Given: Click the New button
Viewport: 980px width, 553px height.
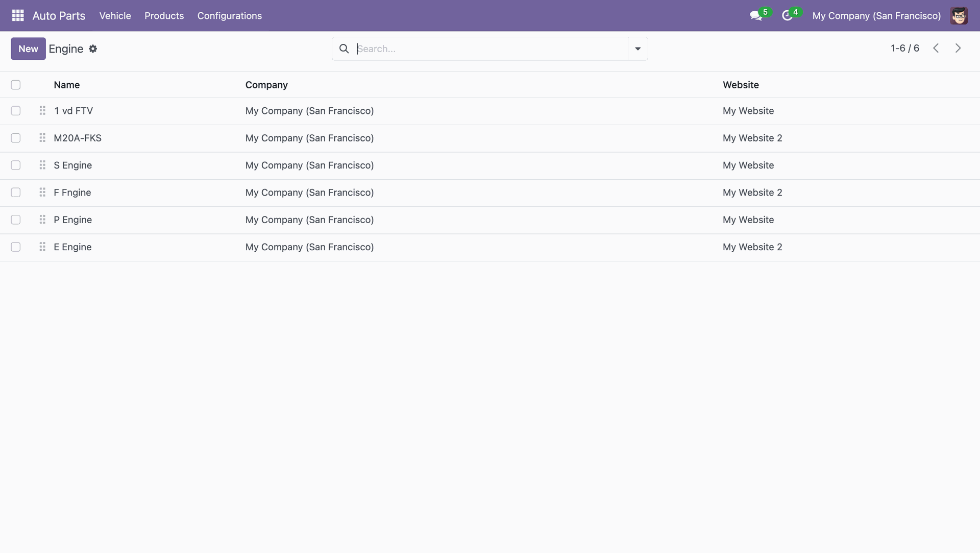Looking at the screenshot, I should coord(28,49).
